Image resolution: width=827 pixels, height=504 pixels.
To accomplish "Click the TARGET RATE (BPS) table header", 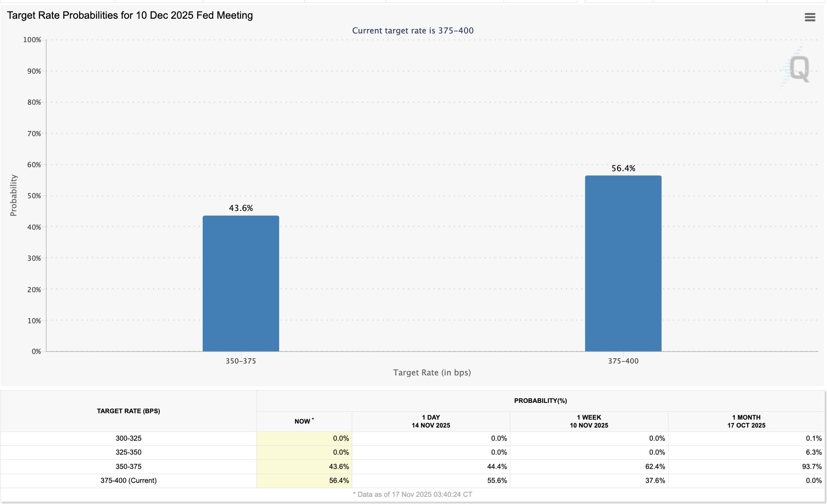I will point(128,411).
